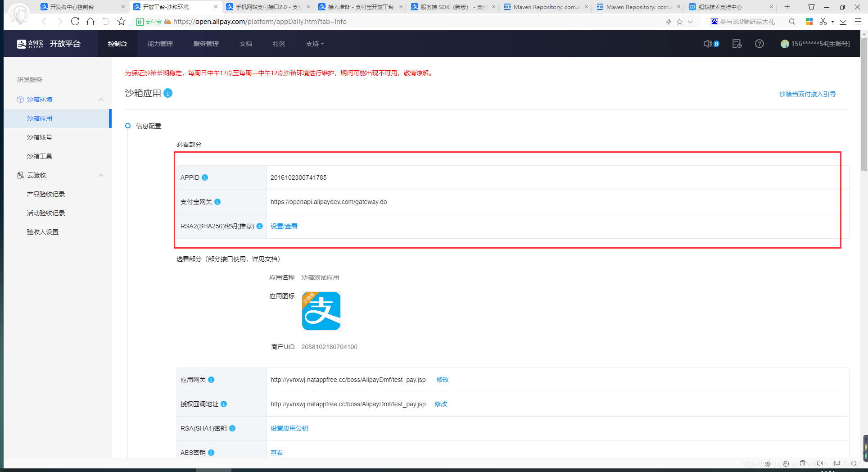The image size is (868, 472).
Task: Open 社区 in top navigation
Action: [279, 44]
